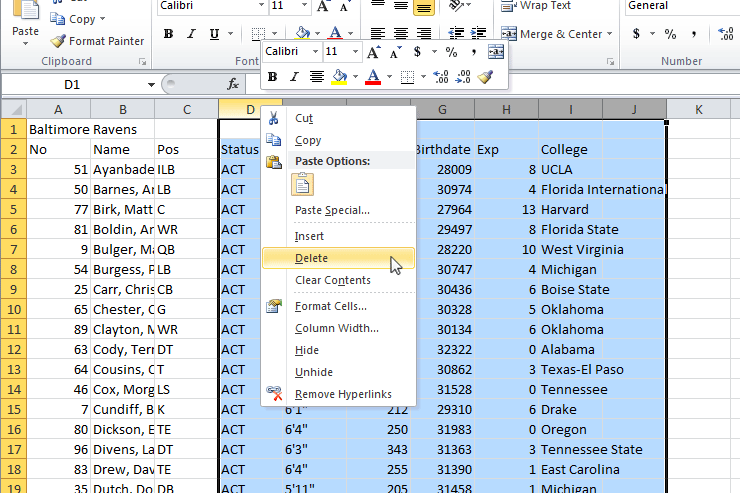Click the ribbon Copy button
Screen dimensions: 740x493
pos(77,19)
